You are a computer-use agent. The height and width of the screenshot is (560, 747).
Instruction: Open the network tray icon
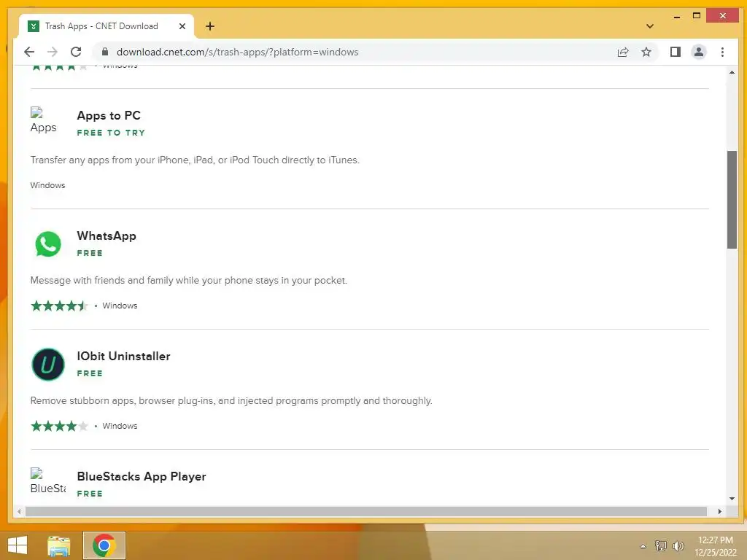point(660,545)
